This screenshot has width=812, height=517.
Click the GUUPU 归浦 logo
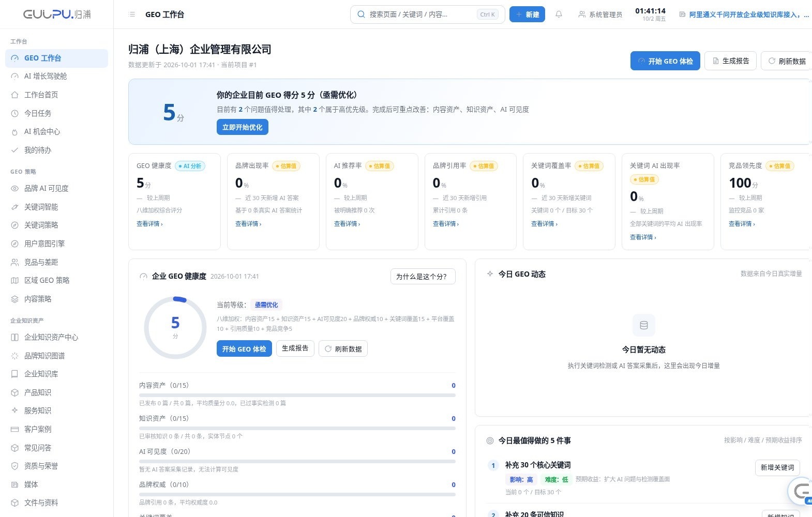pyautogui.click(x=57, y=14)
